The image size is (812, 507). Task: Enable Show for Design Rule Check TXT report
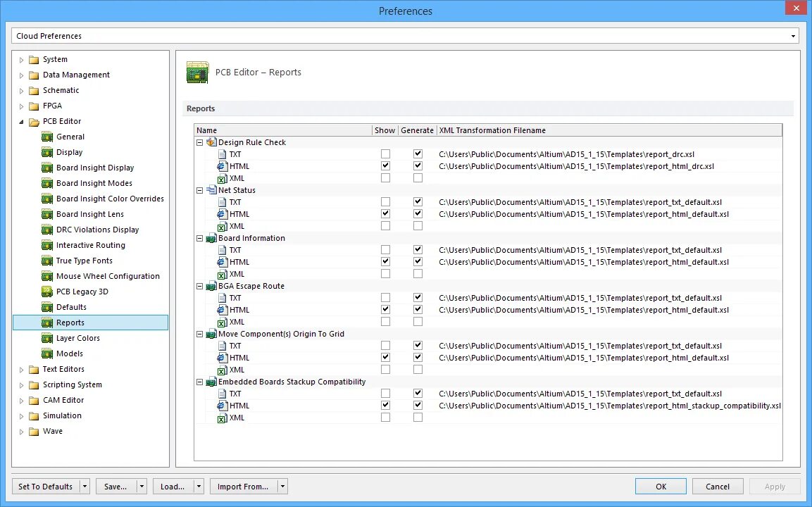pos(385,154)
